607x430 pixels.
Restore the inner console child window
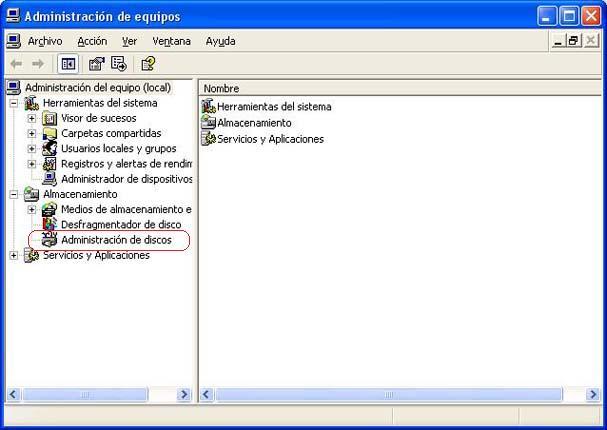[x=574, y=41]
